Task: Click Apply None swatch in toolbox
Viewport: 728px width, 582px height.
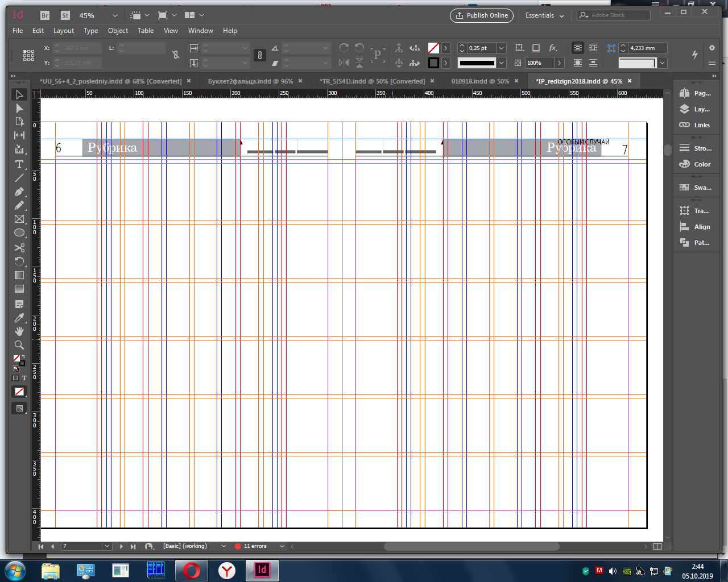Action: 19,392
